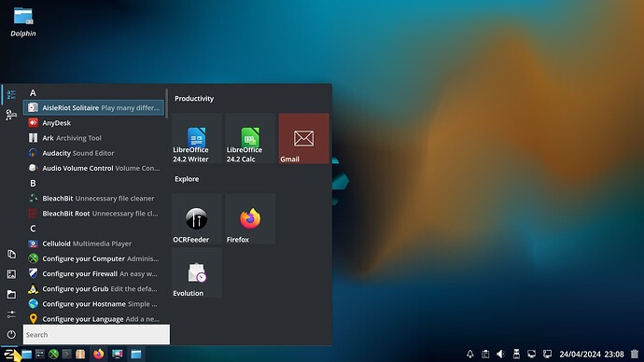Jump to letter B section header
The width and height of the screenshot is (644, 362).
(33, 183)
